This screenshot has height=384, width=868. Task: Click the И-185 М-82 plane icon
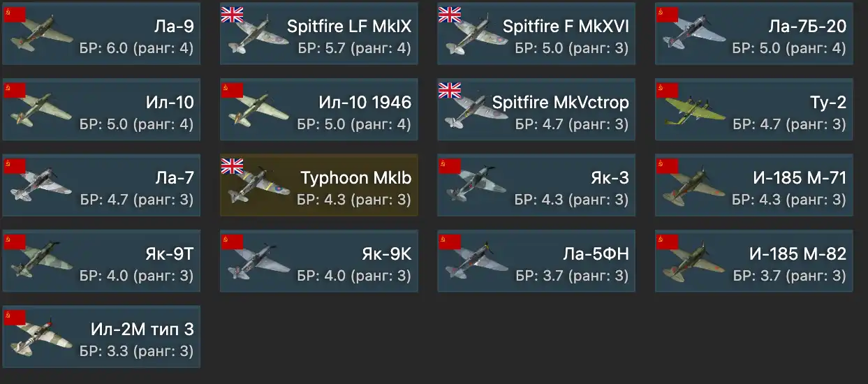click(693, 263)
